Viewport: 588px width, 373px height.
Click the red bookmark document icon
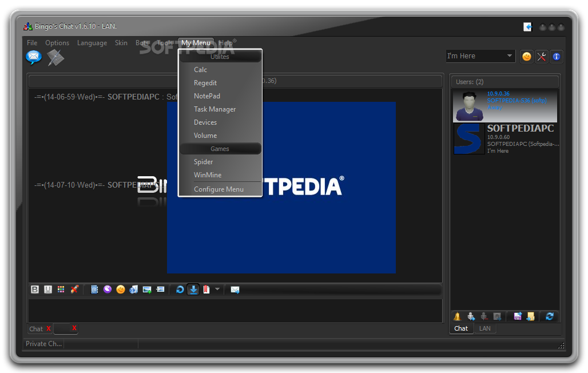[x=206, y=289]
